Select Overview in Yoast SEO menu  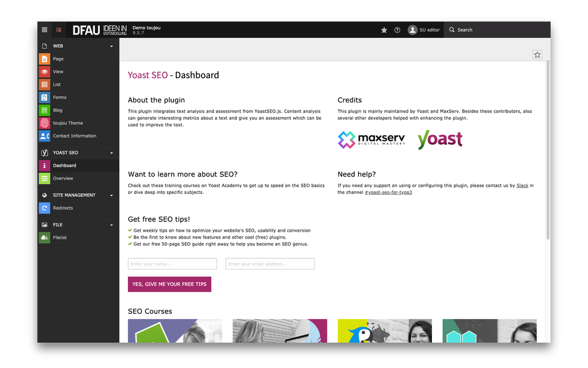point(63,178)
